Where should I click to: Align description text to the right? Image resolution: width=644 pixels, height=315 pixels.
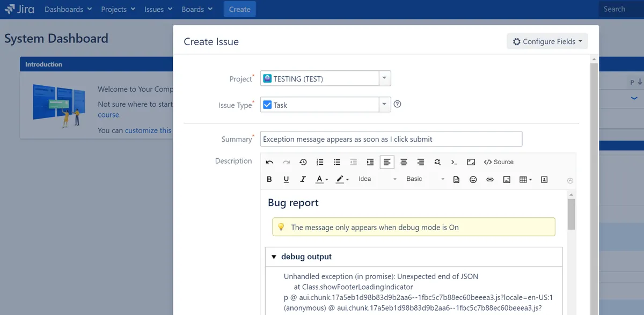click(421, 162)
